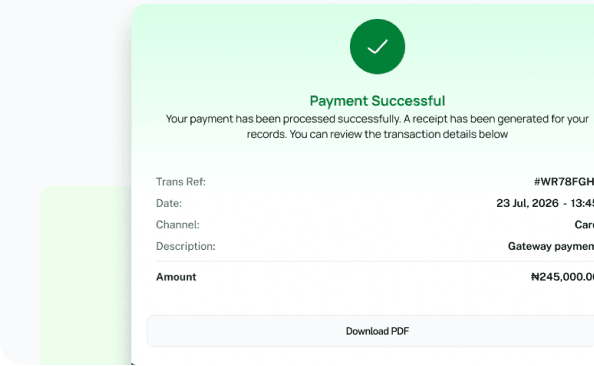Click the line starting 'records. You can review'
Image resolution: width=594 pixels, height=366 pixels.
[377, 134]
